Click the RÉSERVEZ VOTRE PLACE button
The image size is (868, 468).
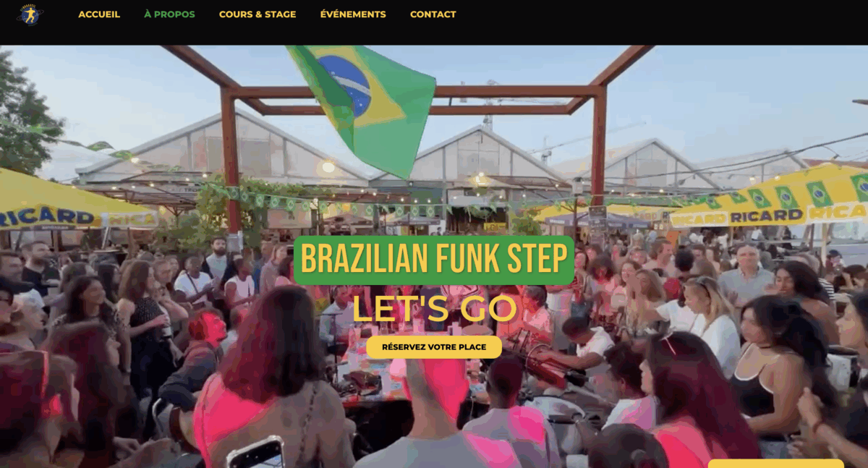[x=434, y=347]
